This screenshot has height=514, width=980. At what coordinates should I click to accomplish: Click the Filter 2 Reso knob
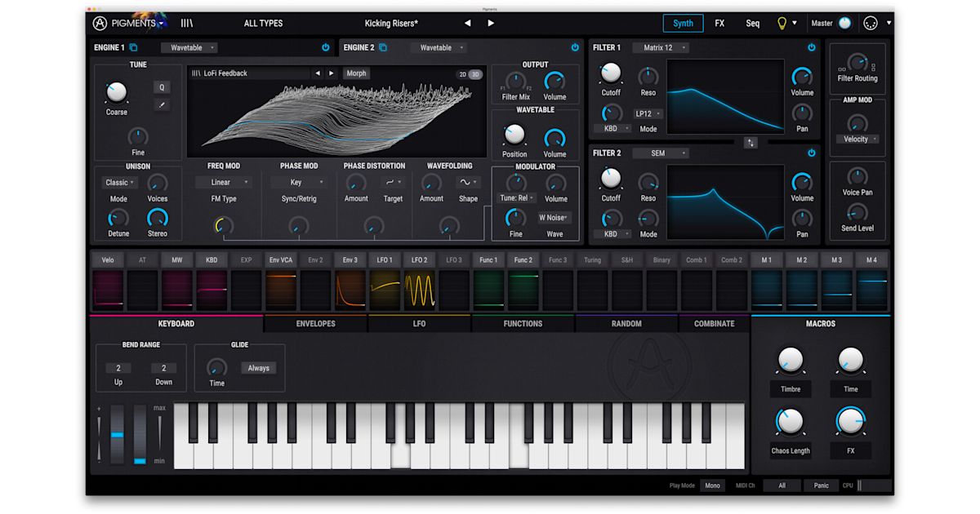pyautogui.click(x=648, y=182)
